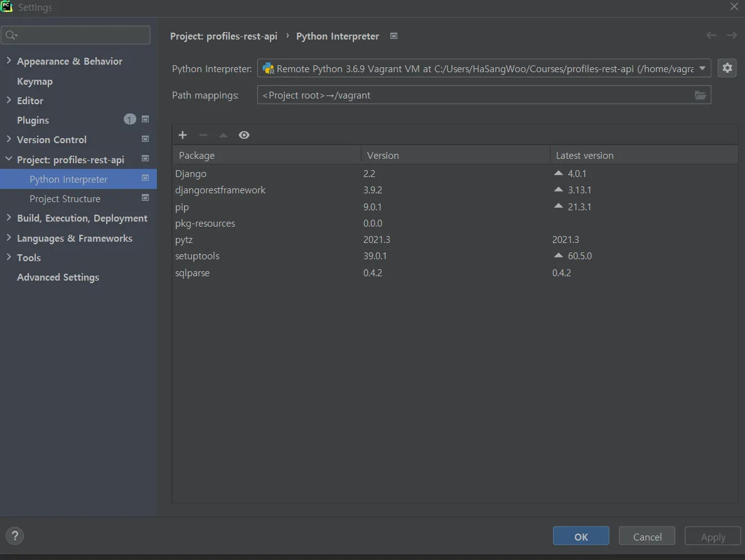Click the Cancel button
Image resolution: width=745 pixels, height=560 pixels.
coord(646,536)
